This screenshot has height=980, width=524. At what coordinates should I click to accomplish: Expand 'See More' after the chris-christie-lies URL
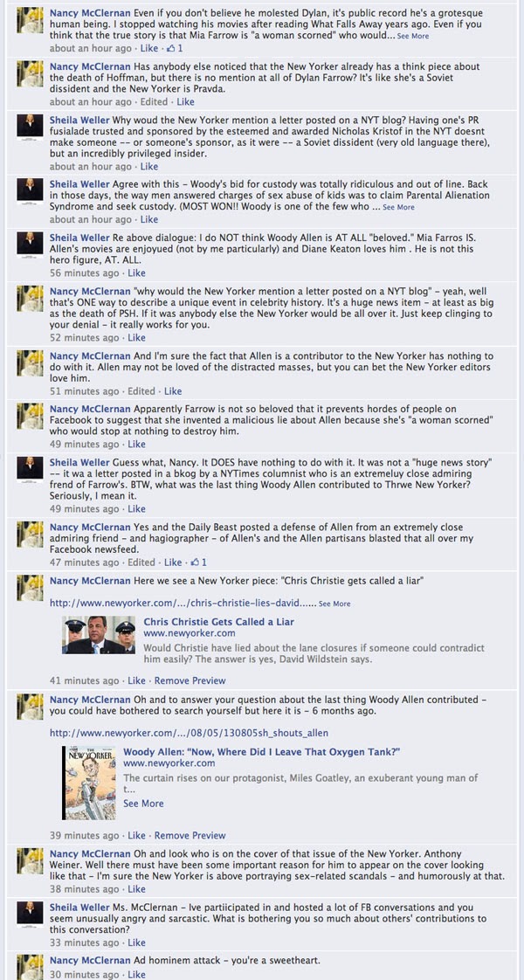click(334, 604)
